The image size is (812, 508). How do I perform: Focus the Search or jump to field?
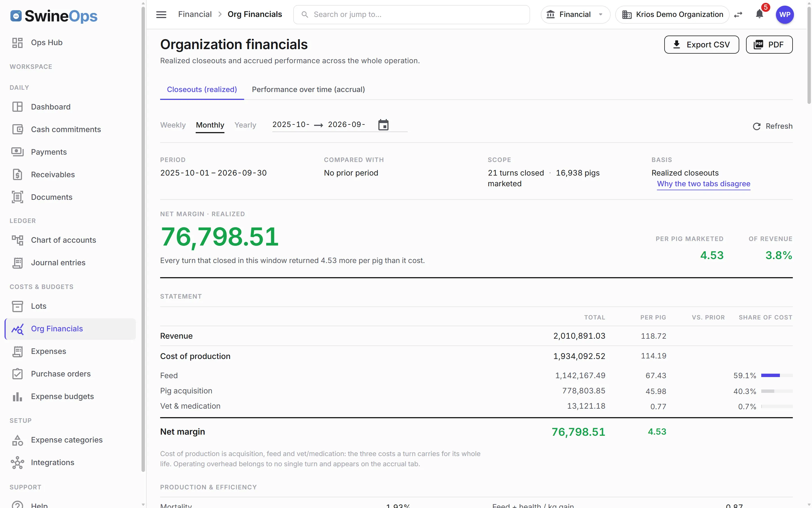(x=412, y=14)
